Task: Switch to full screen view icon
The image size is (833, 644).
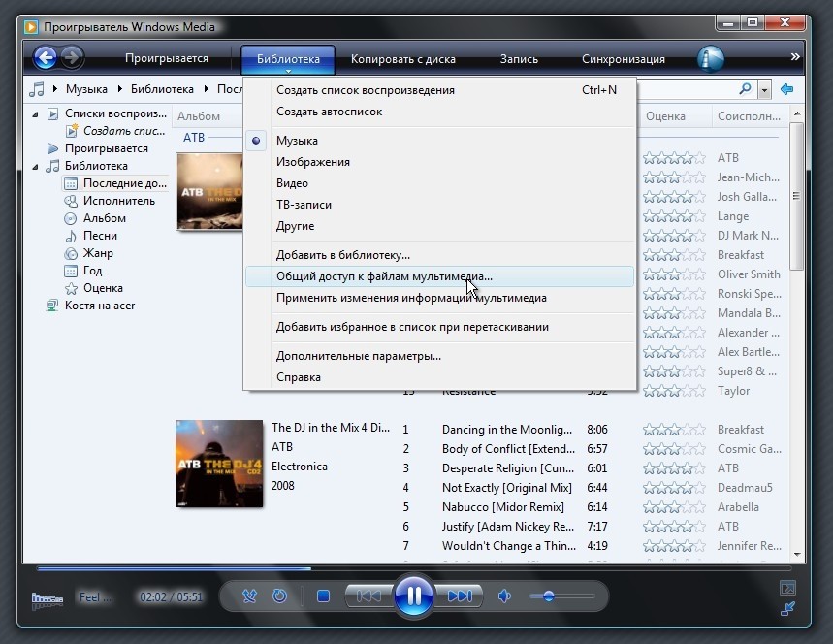Action: point(787,588)
